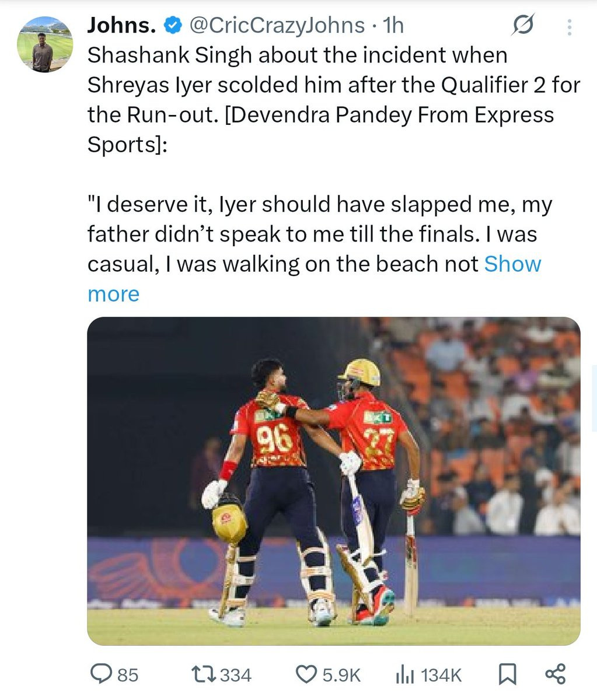Like the tweet with the heart icon
The height and width of the screenshot is (700, 597).
(x=306, y=675)
